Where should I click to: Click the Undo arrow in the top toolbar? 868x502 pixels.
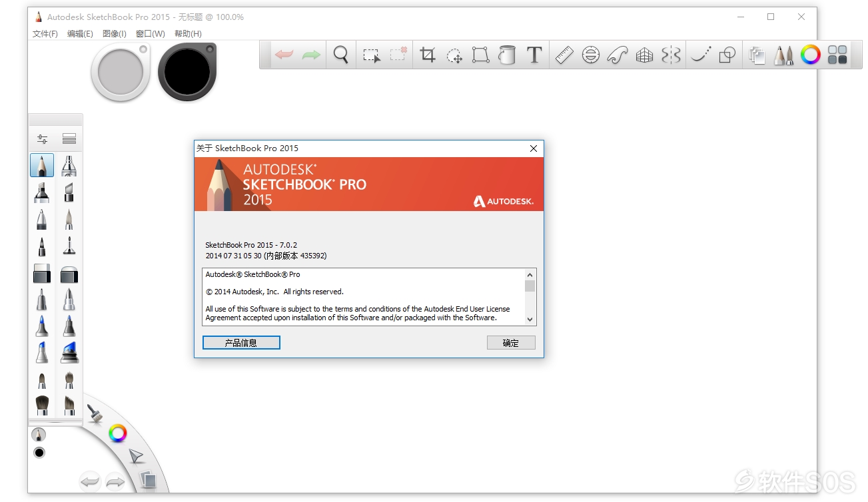(x=284, y=55)
